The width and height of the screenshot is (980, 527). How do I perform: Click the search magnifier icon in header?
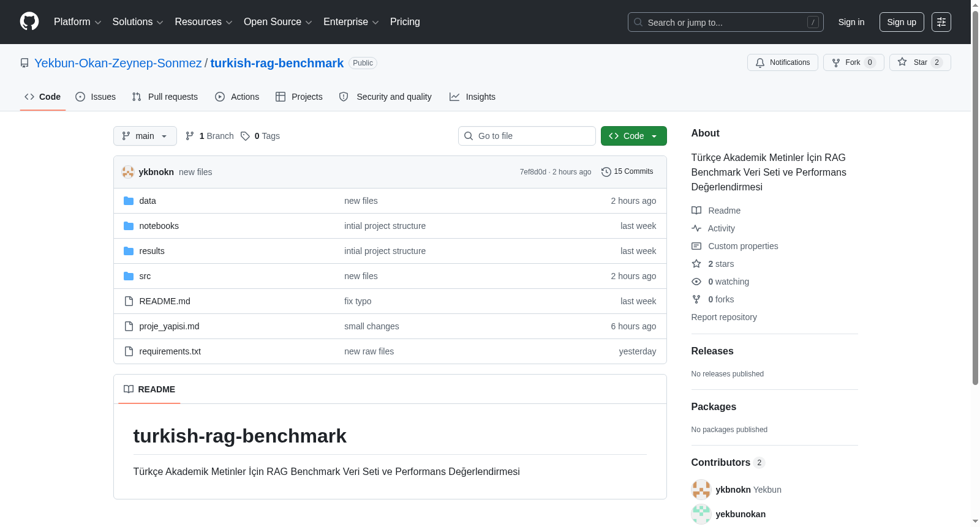[638, 22]
